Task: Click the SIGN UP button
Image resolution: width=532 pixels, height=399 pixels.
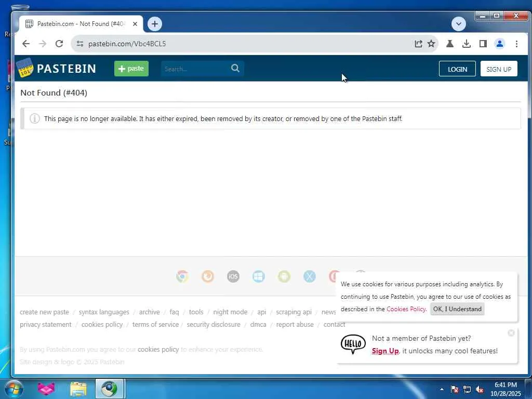Action: pyautogui.click(x=499, y=69)
